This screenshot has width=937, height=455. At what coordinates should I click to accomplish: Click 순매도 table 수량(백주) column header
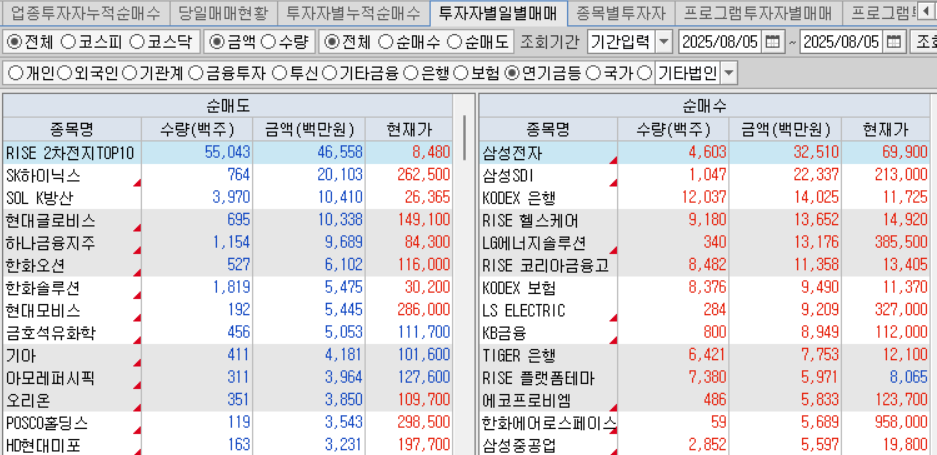(x=197, y=129)
